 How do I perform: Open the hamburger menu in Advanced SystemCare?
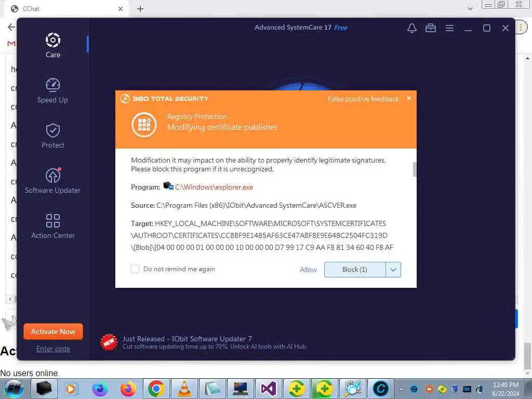(x=449, y=28)
